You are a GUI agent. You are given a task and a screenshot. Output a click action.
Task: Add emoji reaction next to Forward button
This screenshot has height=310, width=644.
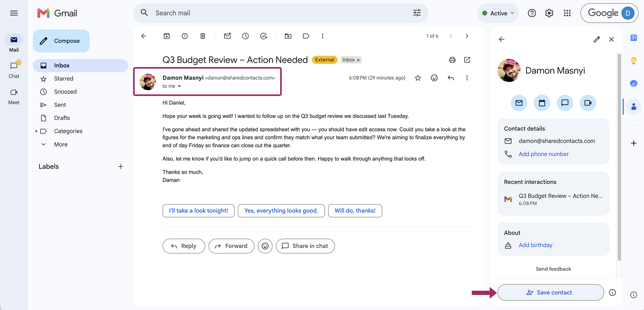265,246
